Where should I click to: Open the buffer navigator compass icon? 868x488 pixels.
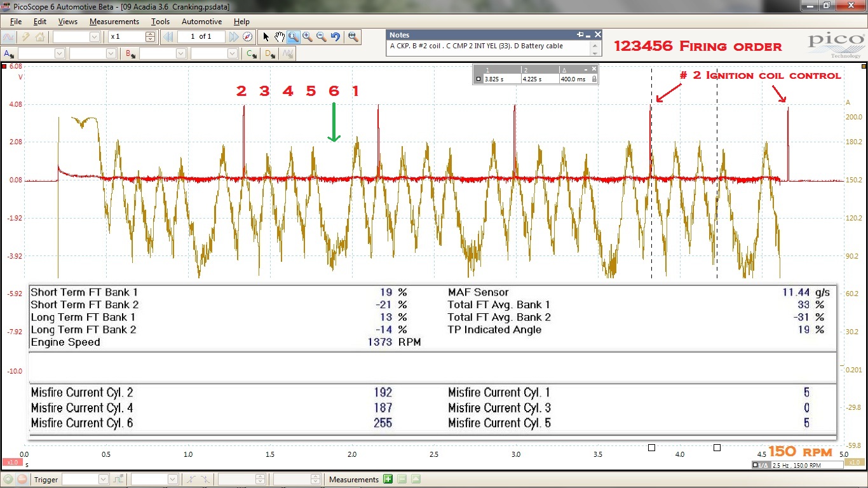coord(248,37)
